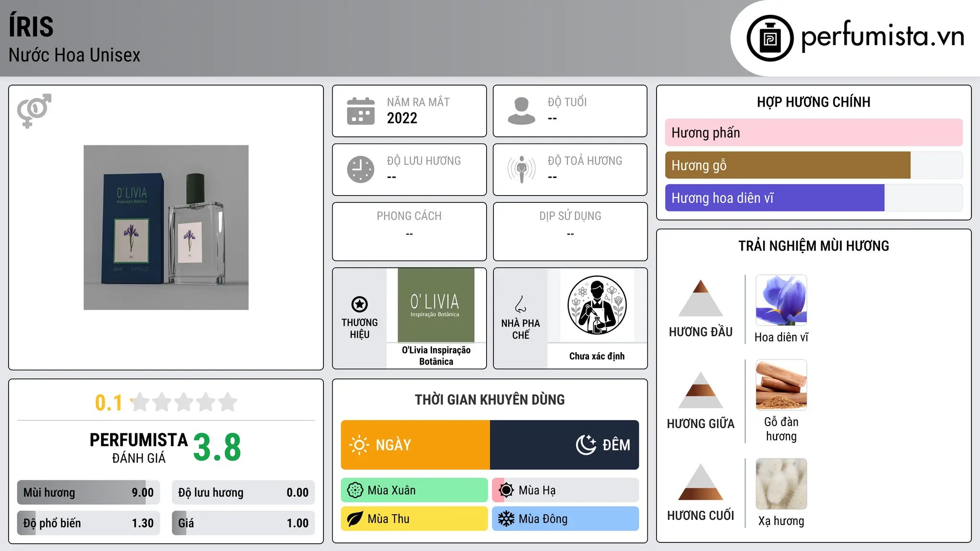The height and width of the screenshot is (551, 980).
Task: Open the O'Livia Inspiração Botânica brand link
Action: coord(436,356)
